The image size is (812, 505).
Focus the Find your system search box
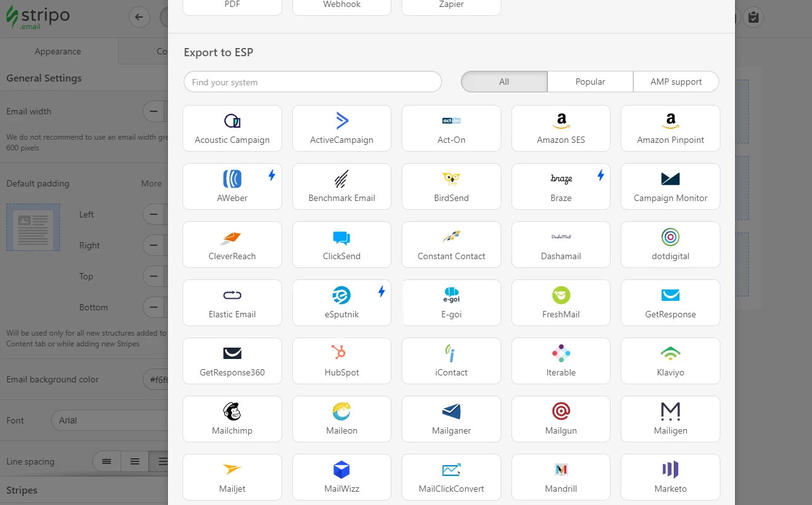point(313,82)
